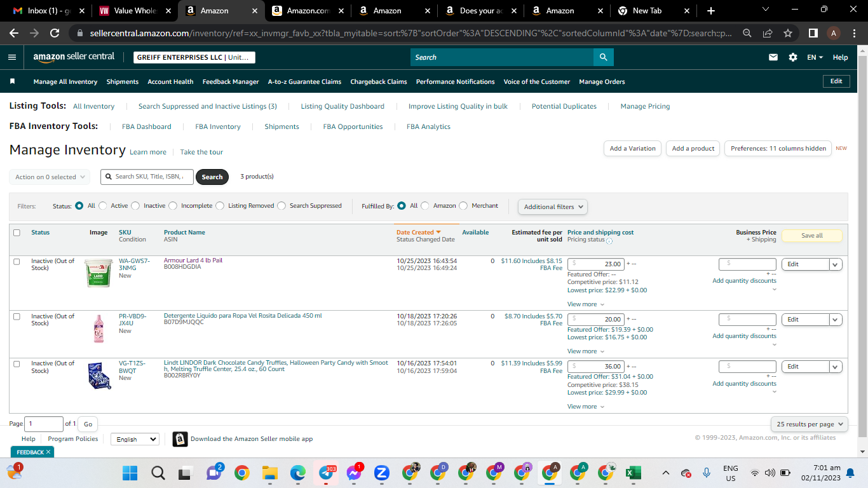
Task: Toggle the Chrome side panel icon
Action: tap(813, 33)
